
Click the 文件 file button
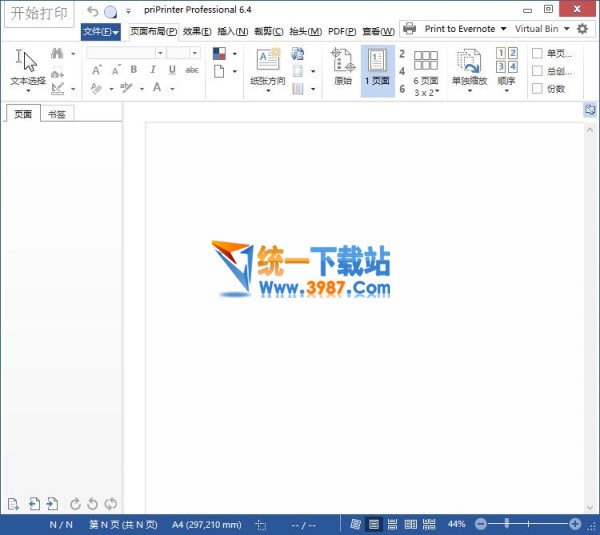pyautogui.click(x=100, y=31)
